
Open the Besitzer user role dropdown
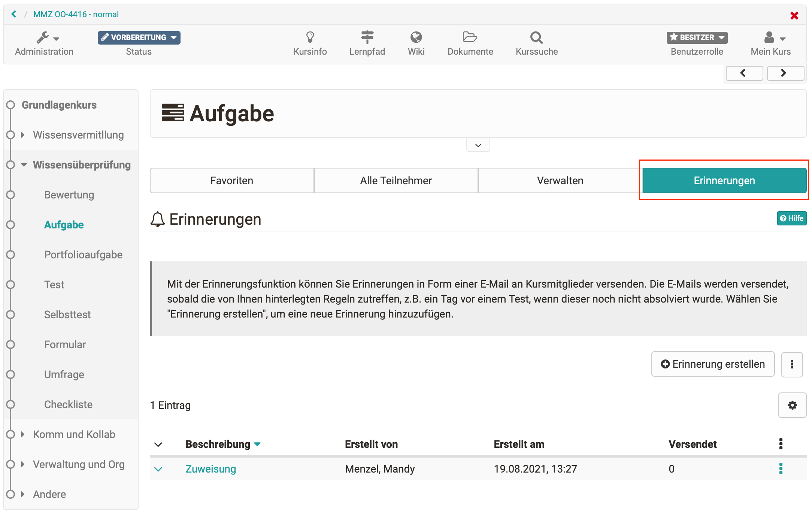(697, 37)
